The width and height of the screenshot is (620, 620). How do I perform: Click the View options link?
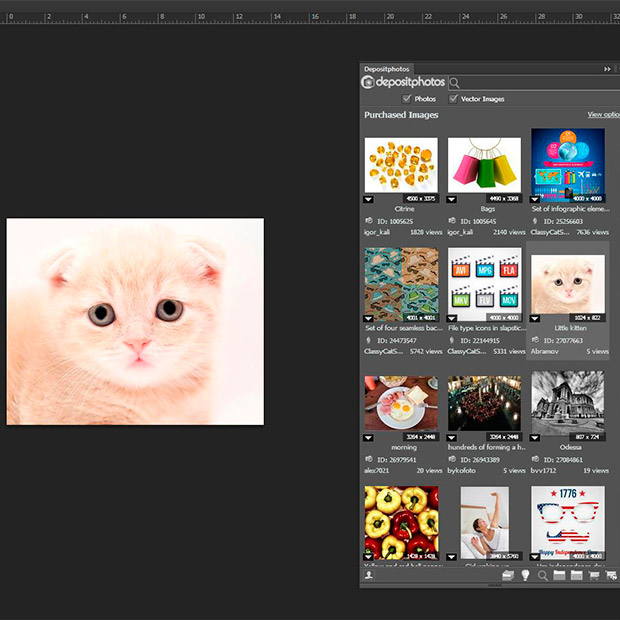tap(603, 114)
